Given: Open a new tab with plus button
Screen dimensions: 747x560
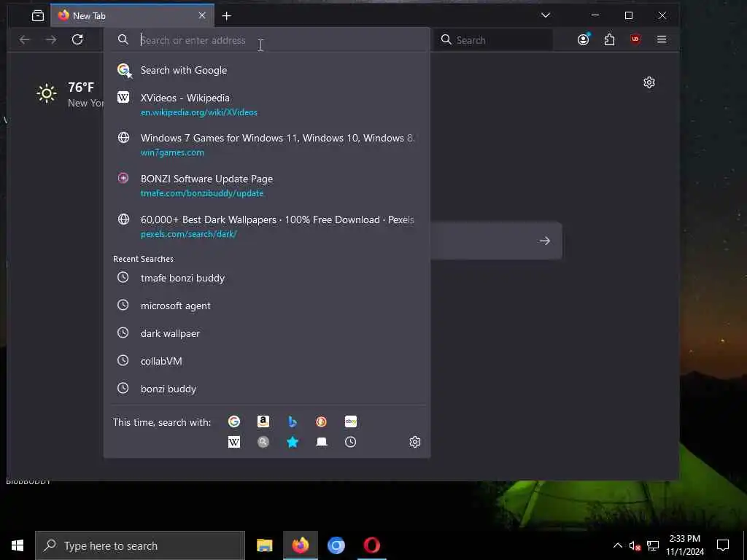Looking at the screenshot, I should (x=227, y=16).
